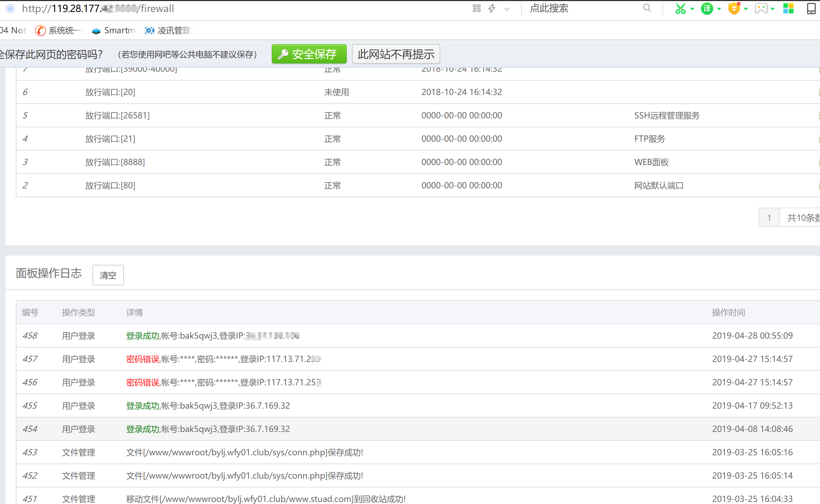This screenshot has width=820, height=504.
Task: Click the 操作类型 column header
Action: [78, 313]
